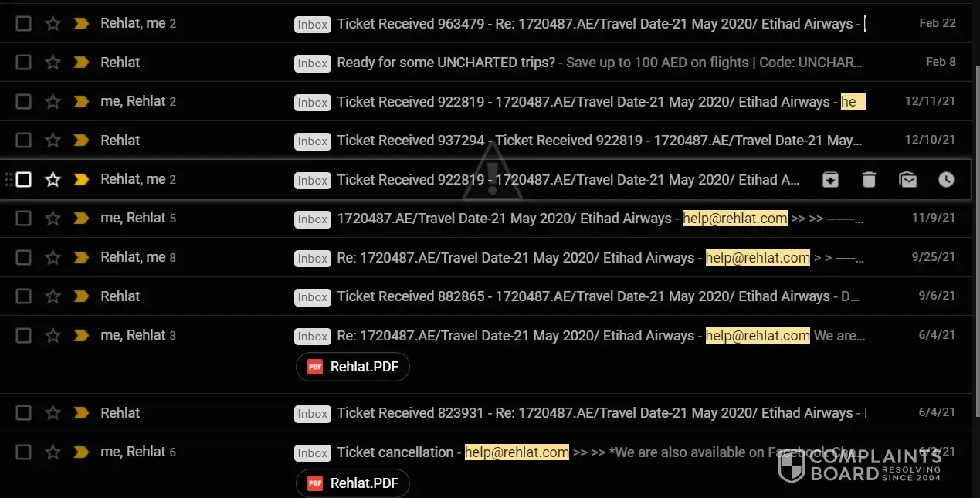Check the UNCHARTED trips email checkbox
980x498 pixels.
coord(24,63)
